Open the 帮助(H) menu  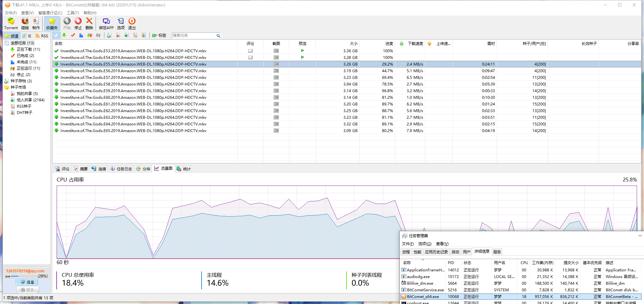(x=90, y=13)
